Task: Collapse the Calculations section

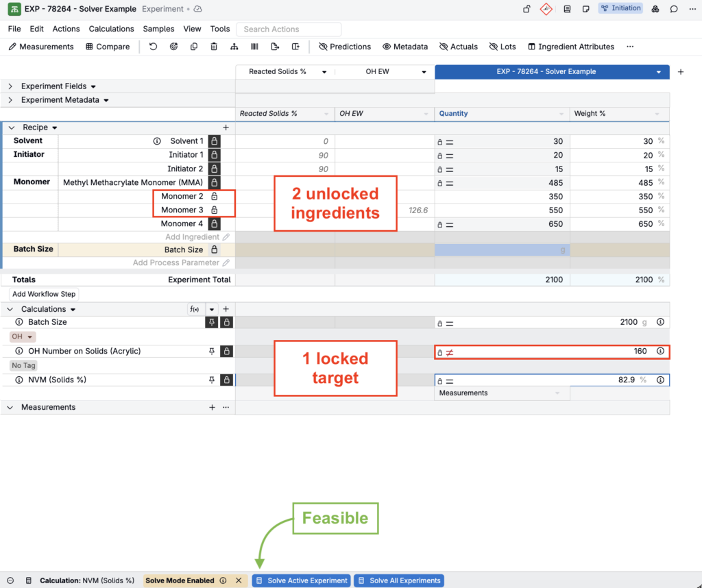Action: (10, 309)
